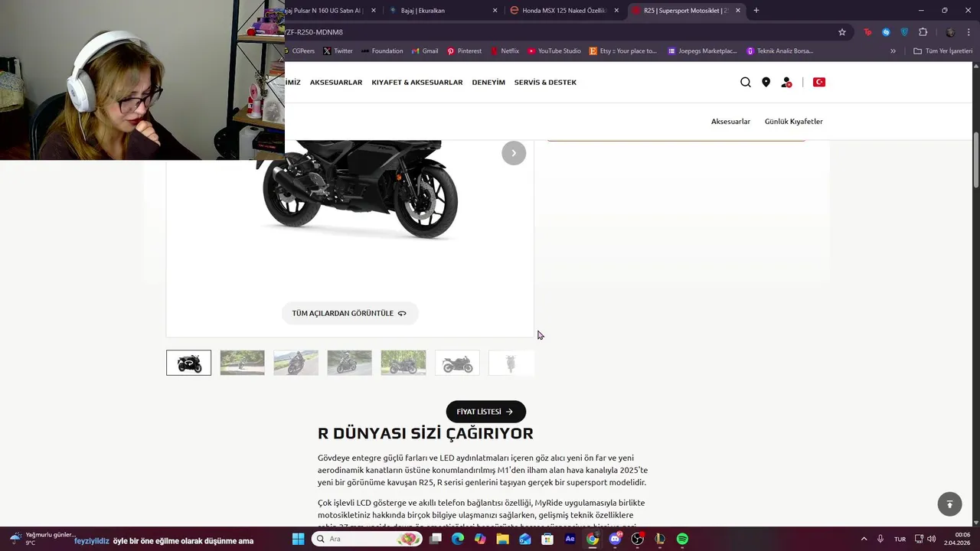The width and height of the screenshot is (980, 551).
Task: Click the browser address bar
Action: 559,32
